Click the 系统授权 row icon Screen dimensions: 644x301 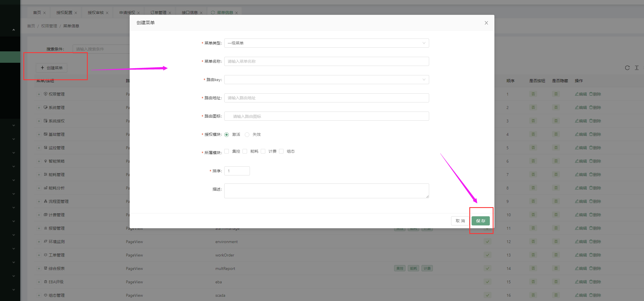click(x=46, y=121)
